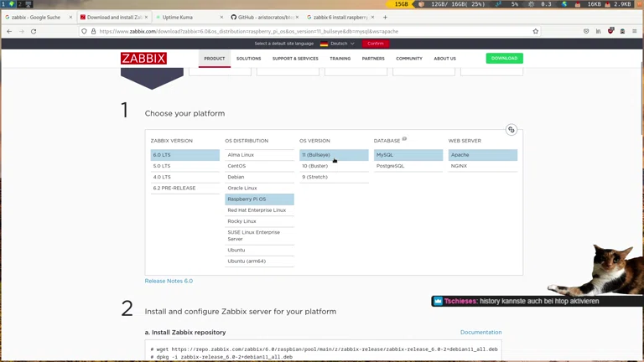Select OS version 9 (Stretch)
This screenshot has height=362, width=644.
[x=334, y=177]
